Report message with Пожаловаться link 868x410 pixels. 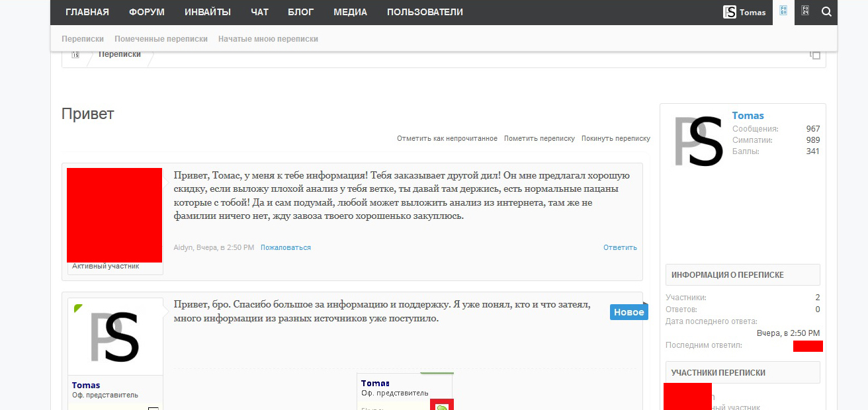[285, 247]
